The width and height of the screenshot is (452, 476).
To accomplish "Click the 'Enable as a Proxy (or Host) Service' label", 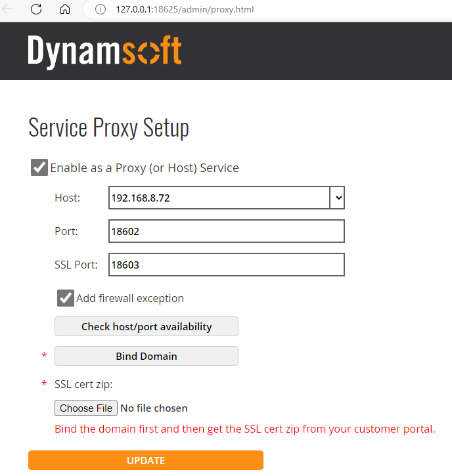I will pyautogui.click(x=145, y=168).
